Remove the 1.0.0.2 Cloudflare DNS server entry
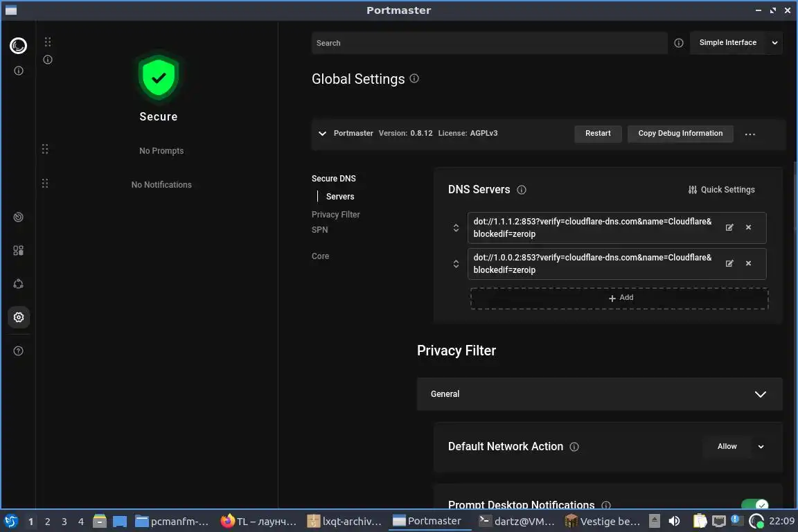Image resolution: width=798 pixels, height=532 pixels. tap(748, 264)
